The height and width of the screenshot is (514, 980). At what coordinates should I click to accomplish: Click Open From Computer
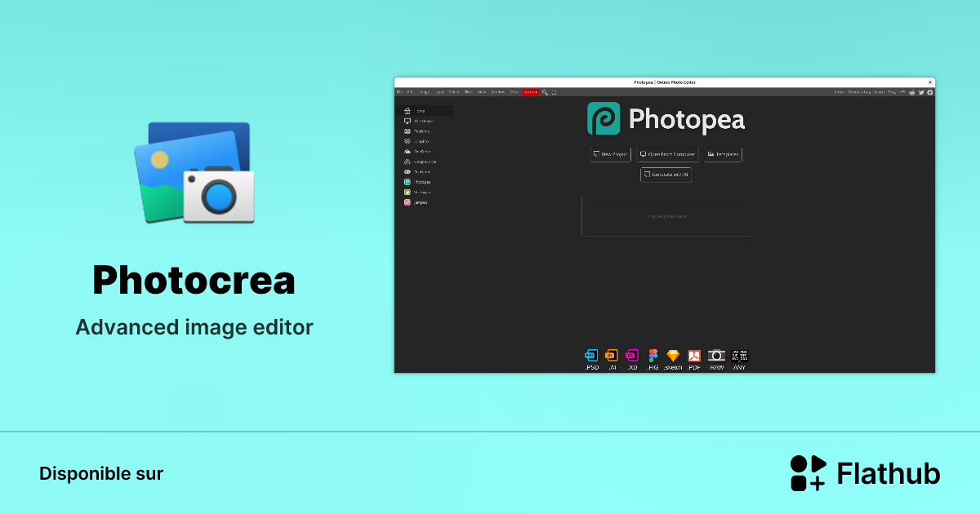667,155
